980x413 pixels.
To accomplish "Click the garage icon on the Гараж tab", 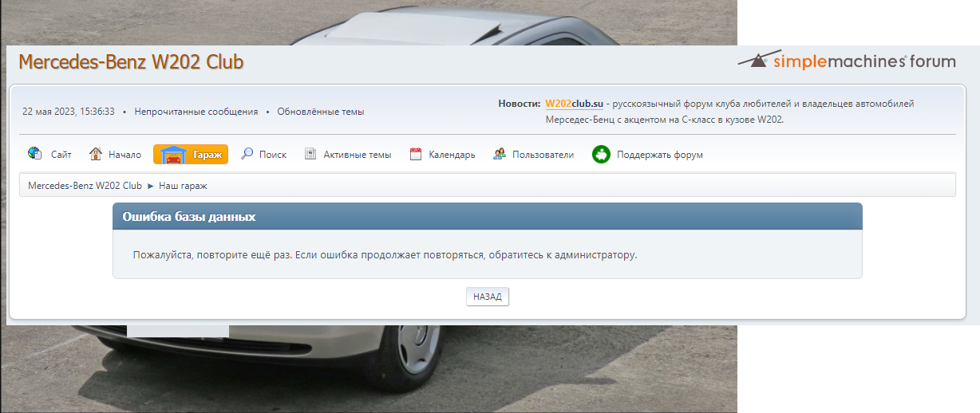I will pos(173,154).
